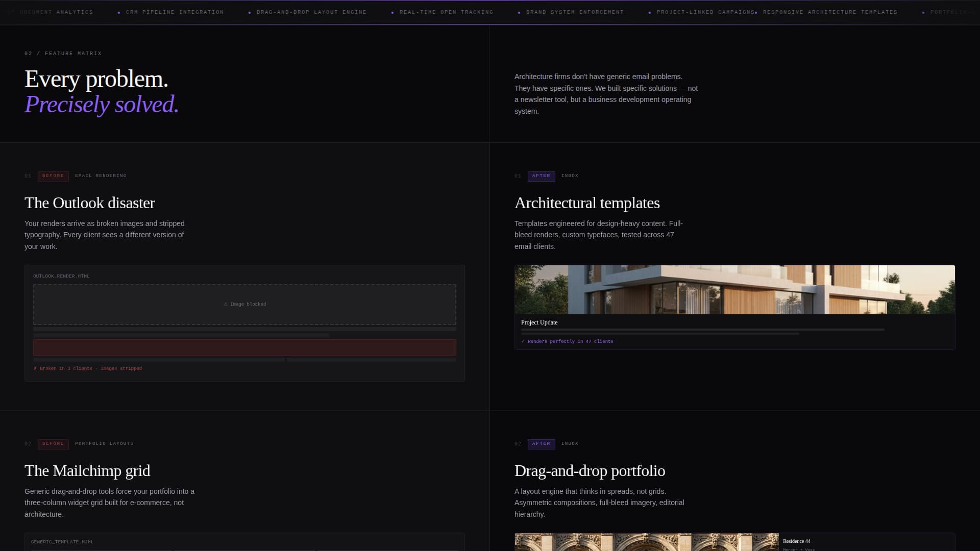Click the Residence 44 card title
The width and height of the screenshot is (980, 551).
pos(796,541)
